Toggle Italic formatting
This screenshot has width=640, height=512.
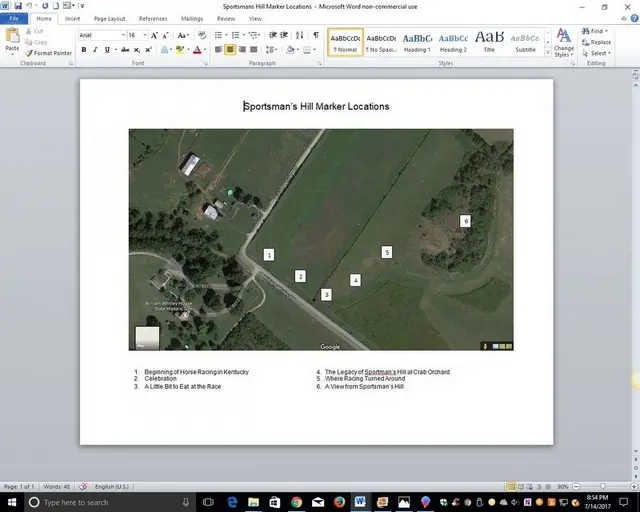(95, 50)
